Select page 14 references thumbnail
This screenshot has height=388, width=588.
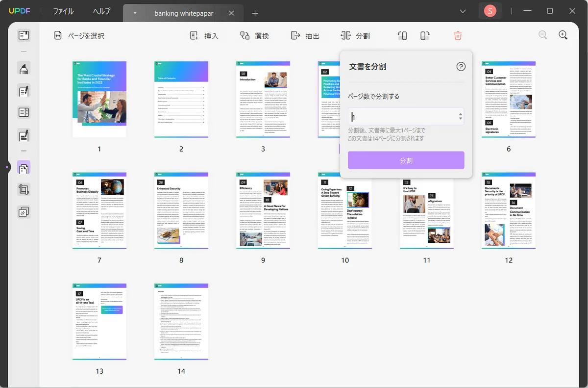181,322
